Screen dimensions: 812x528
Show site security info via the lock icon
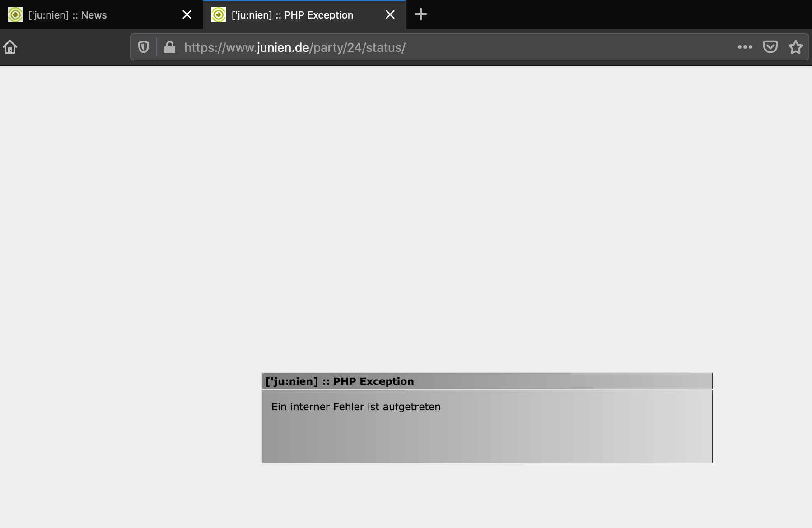[170, 47]
